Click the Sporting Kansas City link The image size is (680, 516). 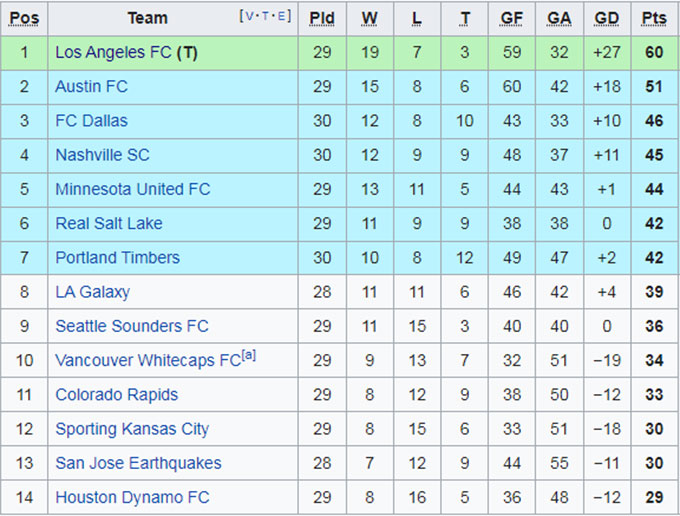131,428
